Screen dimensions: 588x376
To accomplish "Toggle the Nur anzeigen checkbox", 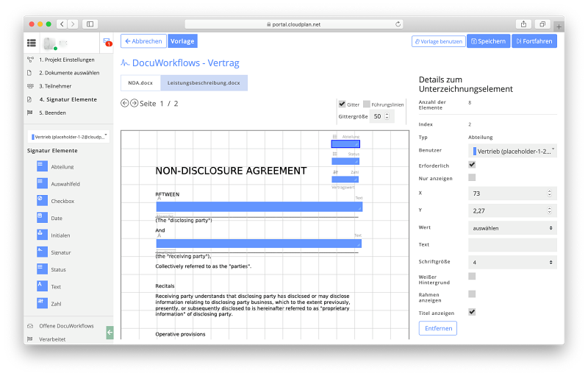I will click(x=472, y=177).
